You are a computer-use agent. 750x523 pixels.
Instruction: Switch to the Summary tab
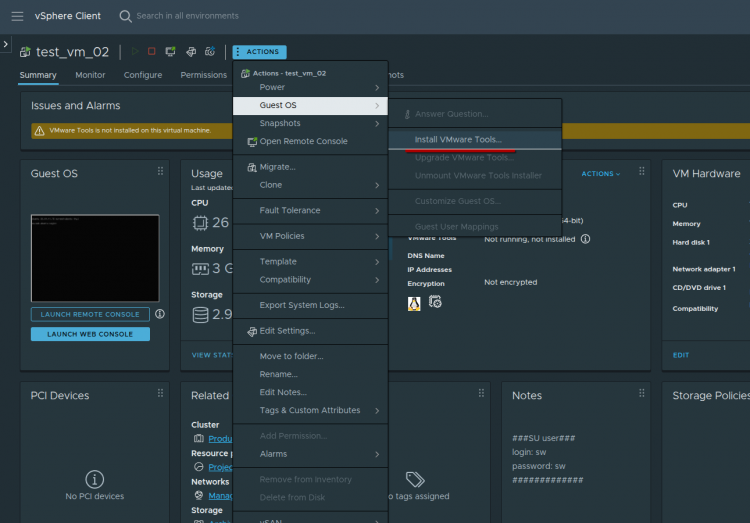(38, 75)
